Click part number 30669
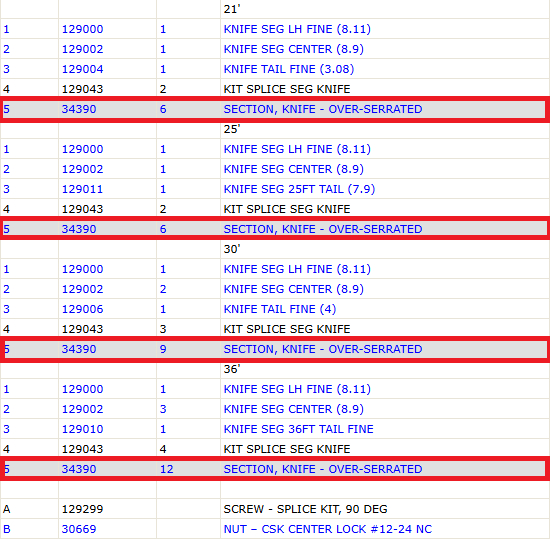Viewport: 550px width, 539px height. [79, 529]
